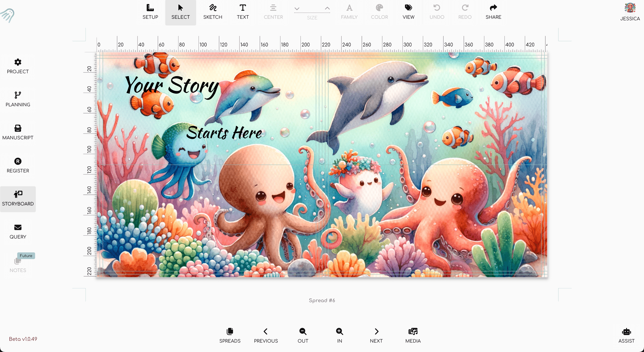Click the jellyfish app logo
This screenshot has width=644, height=352.
[x=8, y=15]
